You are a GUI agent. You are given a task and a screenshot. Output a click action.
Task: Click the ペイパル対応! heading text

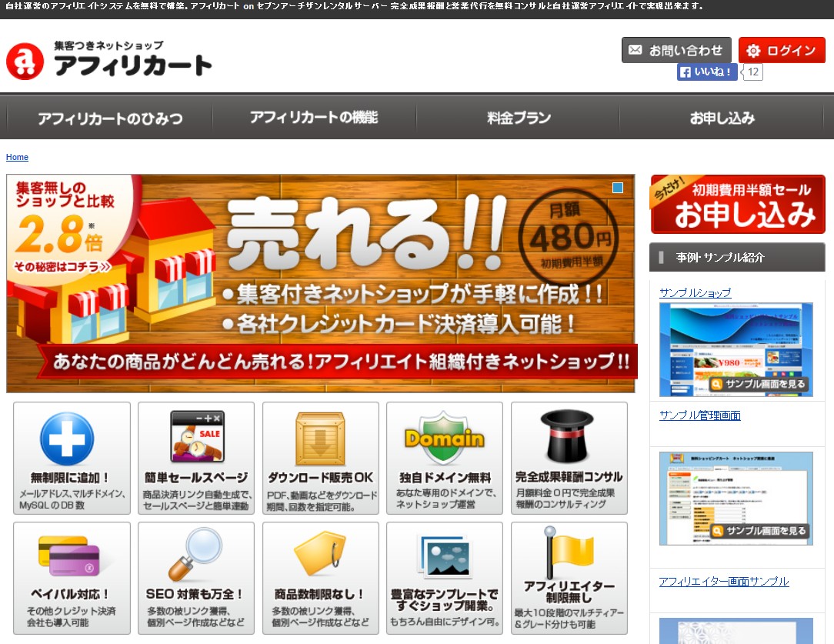70,594
